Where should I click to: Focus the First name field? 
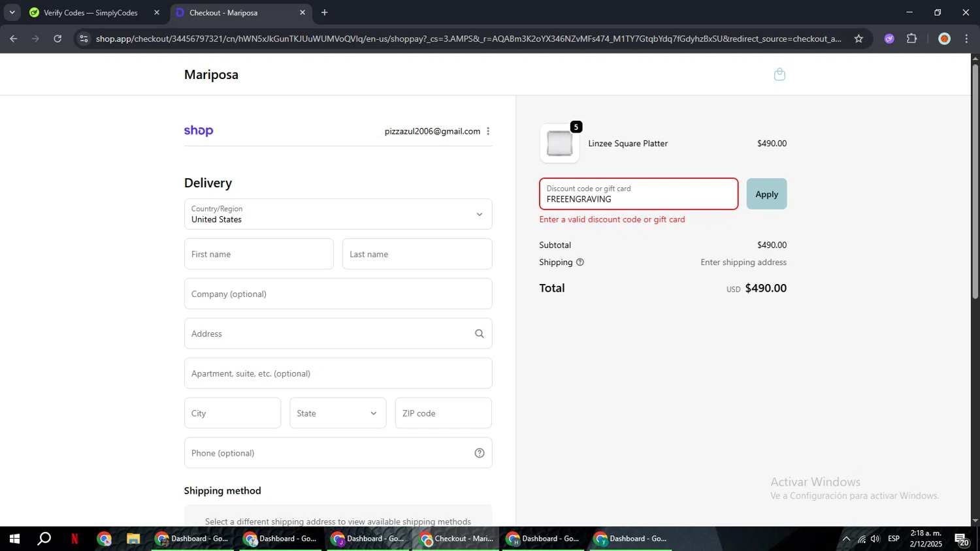click(259, 254)
